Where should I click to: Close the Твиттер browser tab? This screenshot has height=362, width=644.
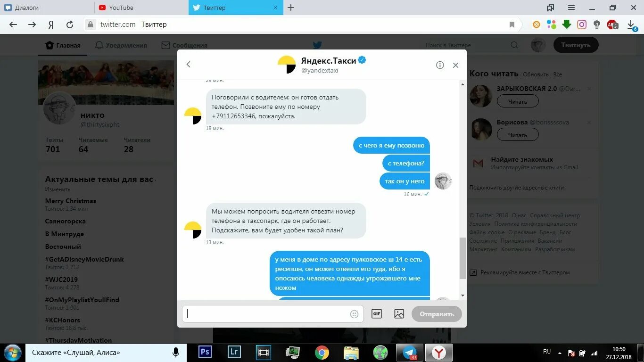tap(276, 8)
